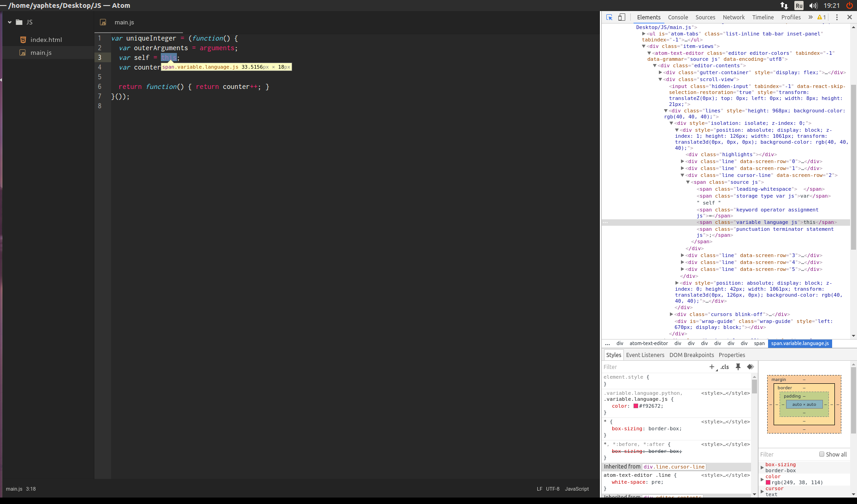The image size is (857, 504).
Task: Open the warning count indicator
Action: pyautogui.click(x=822, y=17)
